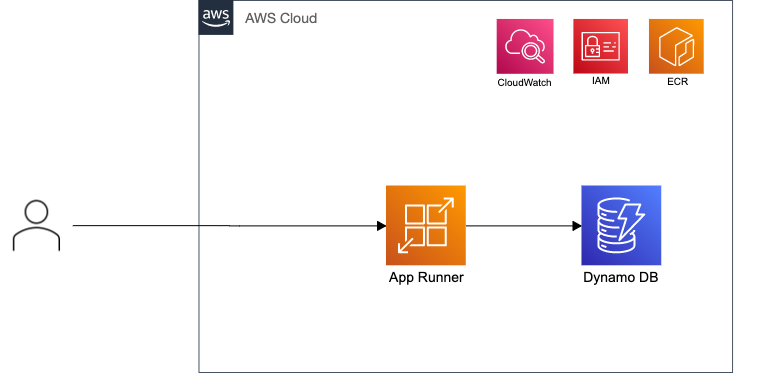
Task: Click the CloudWatch service icon
Action: click(525, 47)
